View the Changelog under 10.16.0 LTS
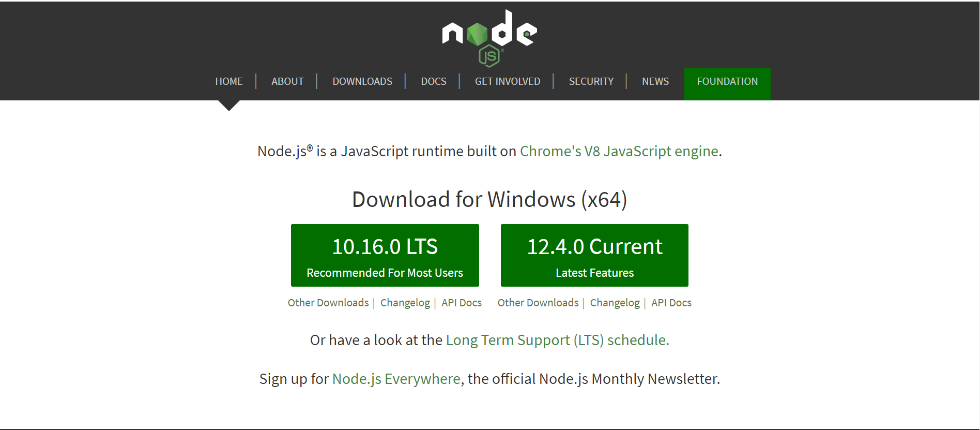The height and width of the screenshot is (430, 980). [405, 303]
